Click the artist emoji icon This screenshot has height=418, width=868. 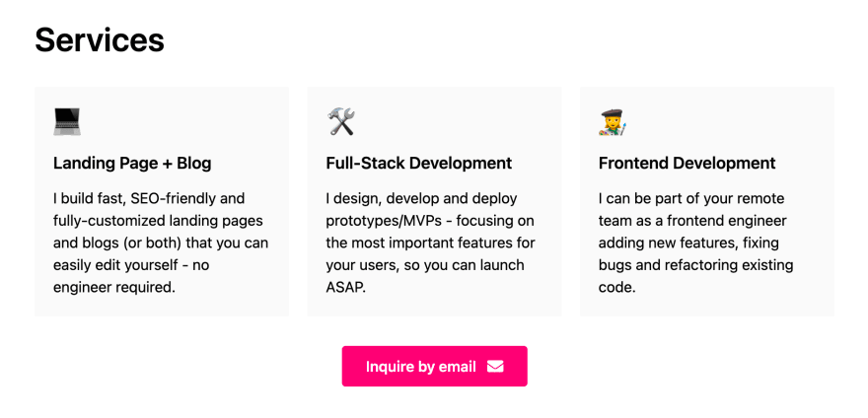(613, 121)
